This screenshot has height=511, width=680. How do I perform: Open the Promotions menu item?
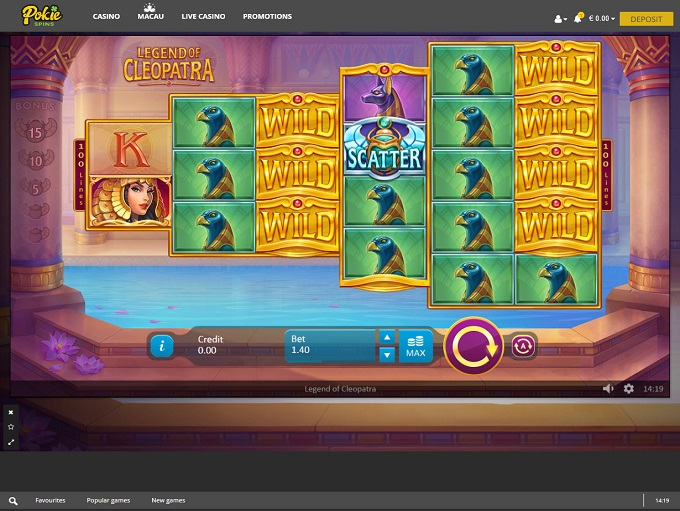tap(267, 17)
